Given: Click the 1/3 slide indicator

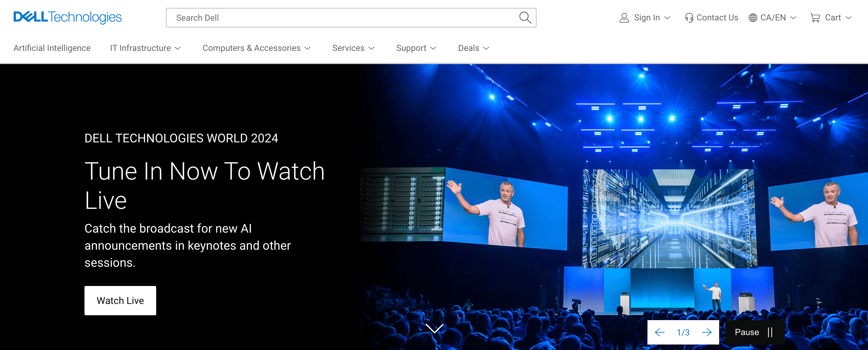Looking at the screenshot, I should pos(683,333).
